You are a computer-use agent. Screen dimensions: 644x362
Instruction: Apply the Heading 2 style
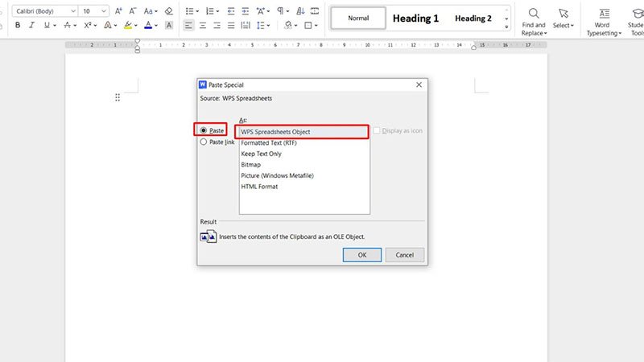[473, 18]
